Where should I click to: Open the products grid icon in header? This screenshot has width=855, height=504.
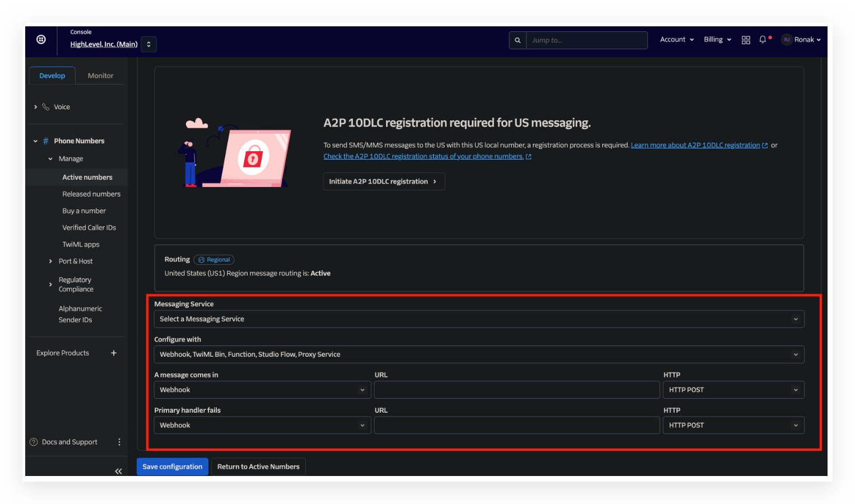coord(746,40)
